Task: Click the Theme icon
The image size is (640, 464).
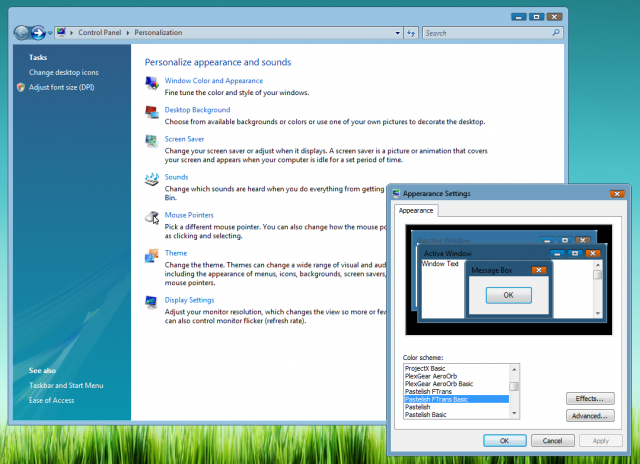Action: [x=151, y=256]
